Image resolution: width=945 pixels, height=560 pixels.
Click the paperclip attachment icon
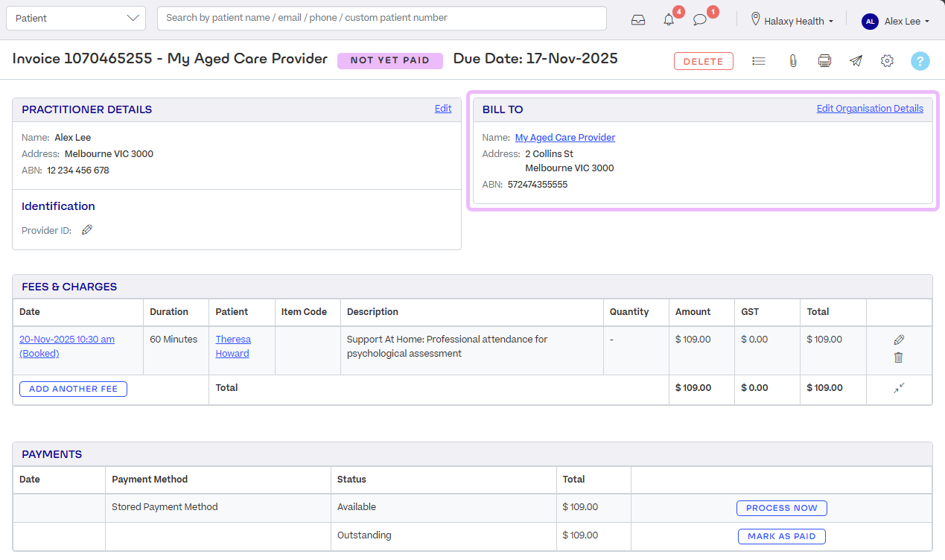[x=793, y=61]
